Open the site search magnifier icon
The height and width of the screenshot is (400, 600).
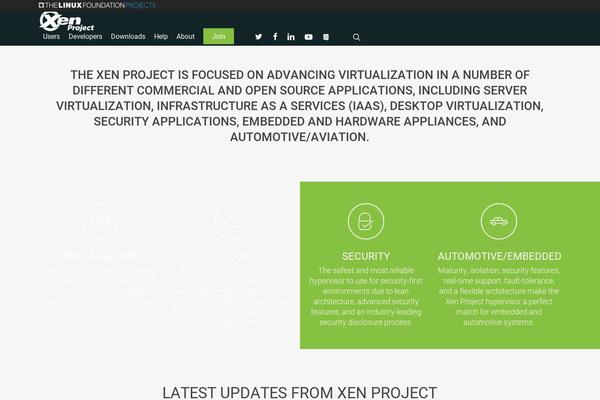pos(356,37)
